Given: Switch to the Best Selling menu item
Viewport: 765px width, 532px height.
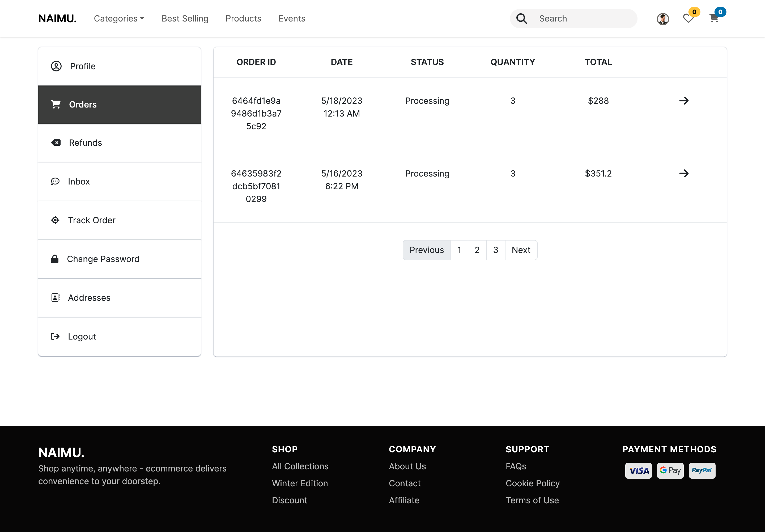Looking at the screenshot, I should coord(185,18).
